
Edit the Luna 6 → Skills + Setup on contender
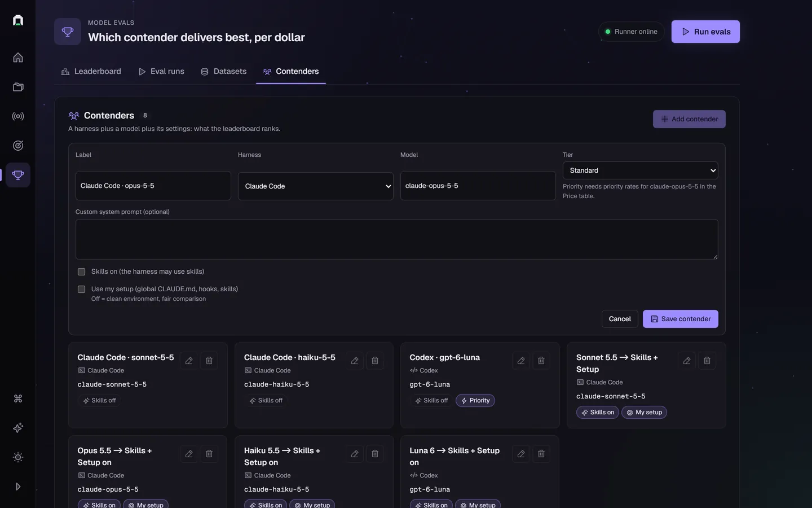tap(521, 454)
